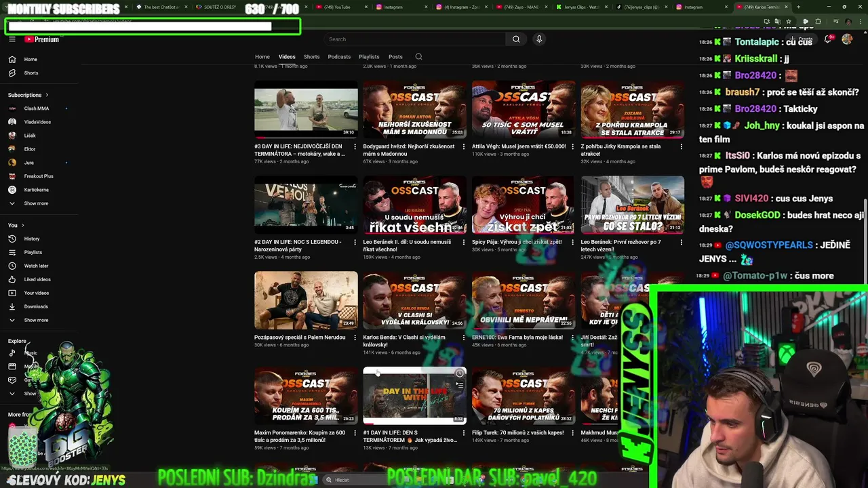Open options menu for Leo Beránek II. díl video
Image resolution: width=868 pixels, height=488 pixels.
[464, 242]
